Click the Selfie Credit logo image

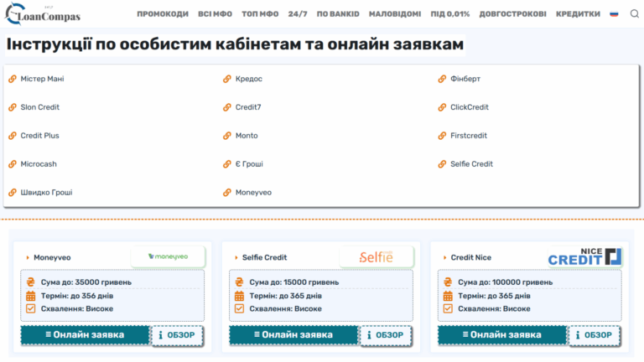click(x=376, y=256)
